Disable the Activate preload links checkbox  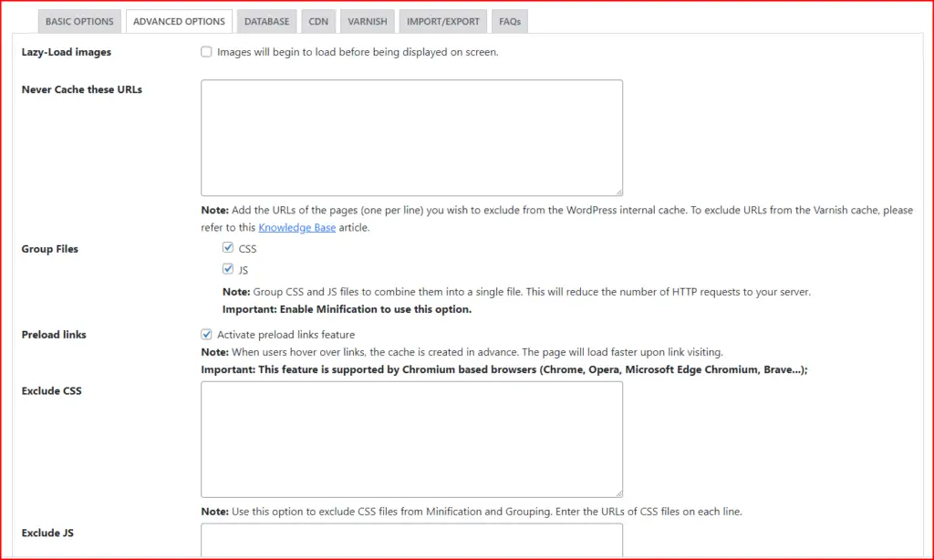click(x=206, y=334)
